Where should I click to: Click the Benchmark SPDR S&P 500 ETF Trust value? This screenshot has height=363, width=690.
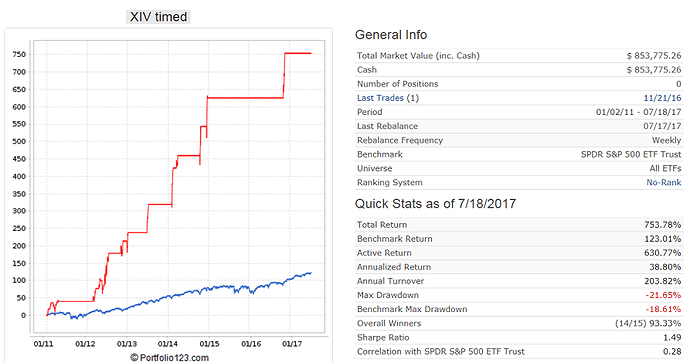(631, 154)
